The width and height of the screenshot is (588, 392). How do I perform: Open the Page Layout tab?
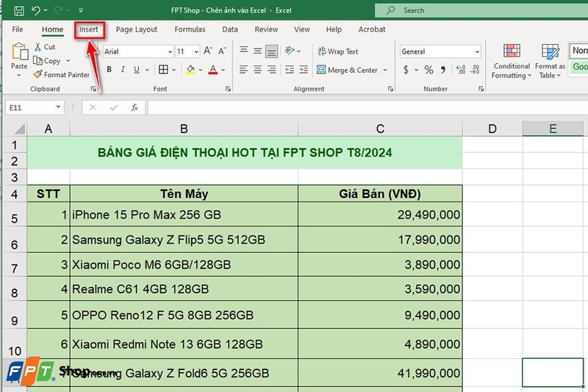[137, 29]
